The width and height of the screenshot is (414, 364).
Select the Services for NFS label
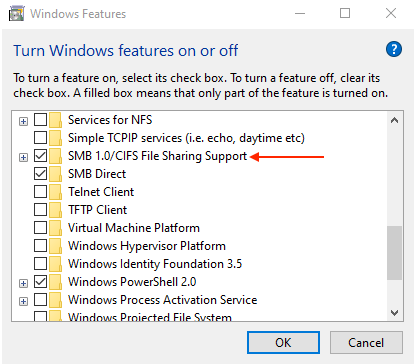tap(110, 120)
